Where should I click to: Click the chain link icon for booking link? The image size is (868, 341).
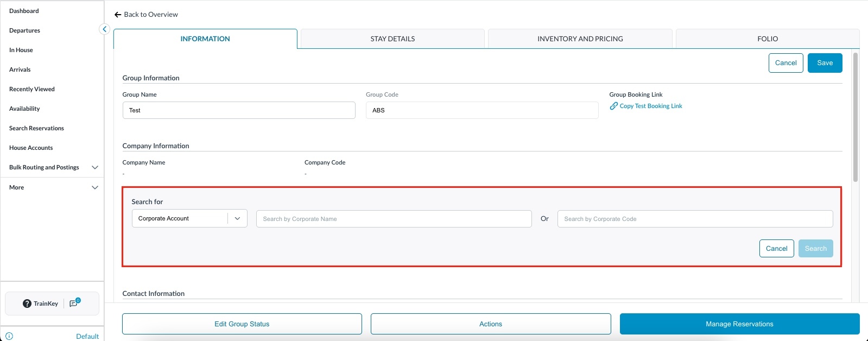click(613, 106)
